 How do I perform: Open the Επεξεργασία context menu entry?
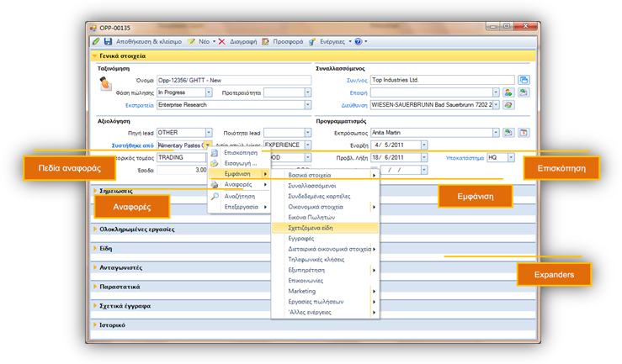pyautogui.click(x=239, y=207)
